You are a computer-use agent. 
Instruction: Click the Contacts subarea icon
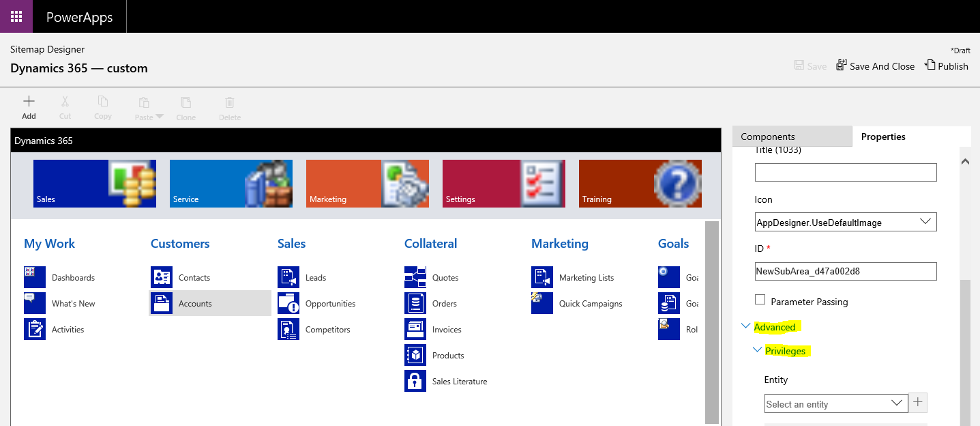(162, 277)
